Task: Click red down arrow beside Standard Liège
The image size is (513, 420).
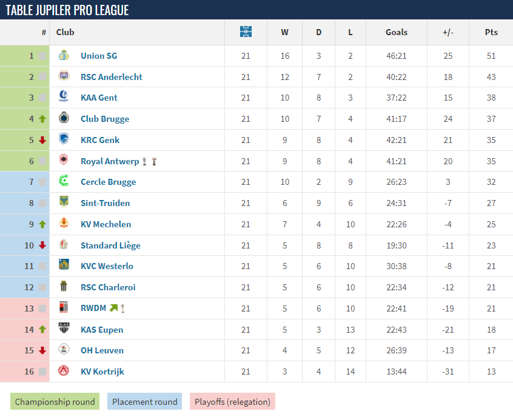Action: click(42, 245)
